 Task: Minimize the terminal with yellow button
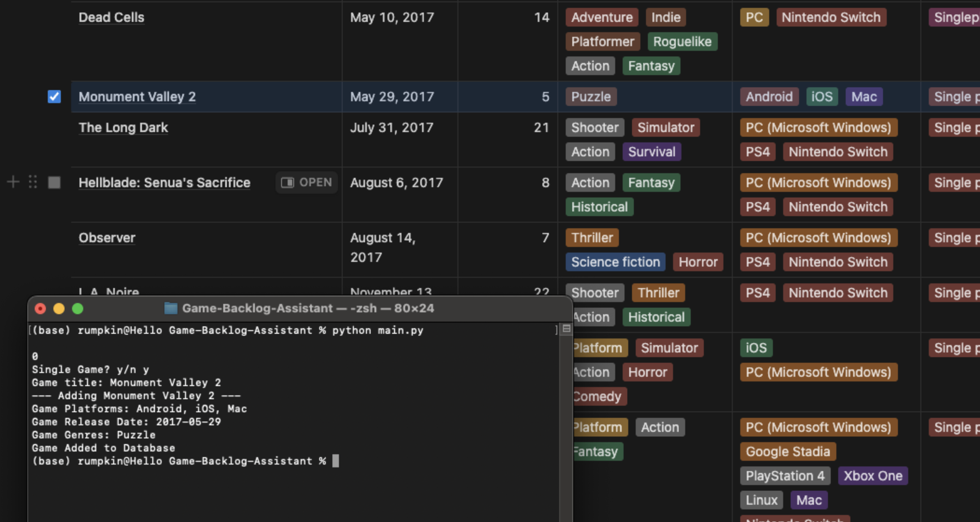click(x=59, y=309)
